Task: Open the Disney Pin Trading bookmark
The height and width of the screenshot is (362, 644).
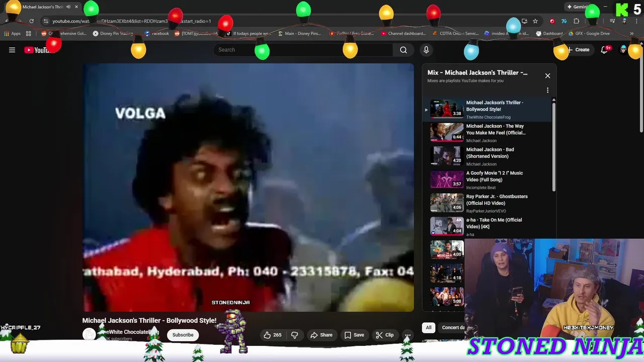Action: (113, 34)
